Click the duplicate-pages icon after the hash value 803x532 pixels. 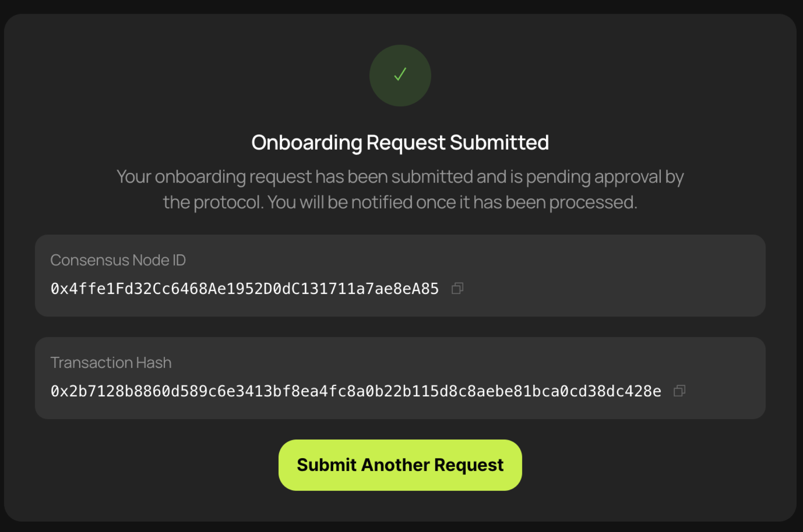click(680, 391)
